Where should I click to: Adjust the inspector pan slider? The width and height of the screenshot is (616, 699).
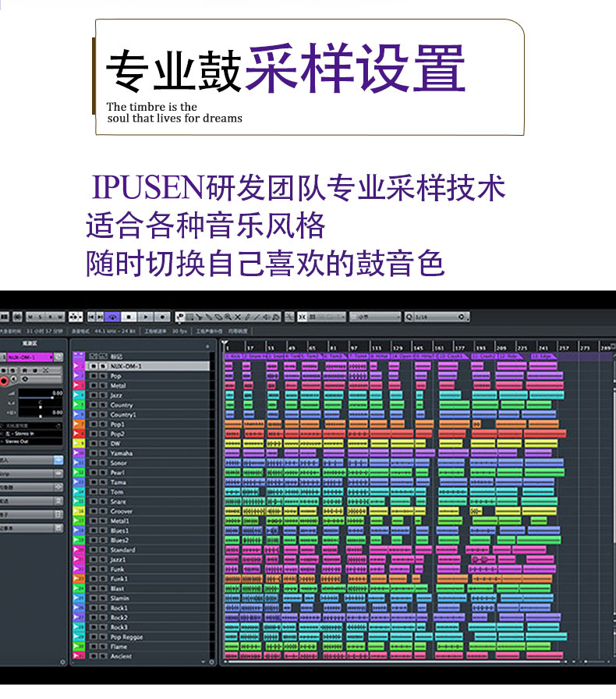point(41,407)
